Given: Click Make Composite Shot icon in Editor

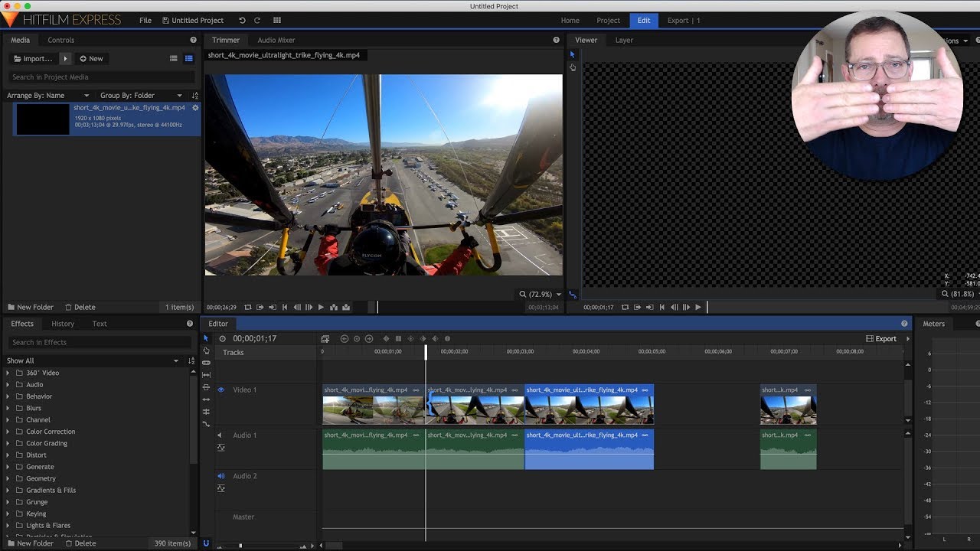Looking at the screenshot, I should click(325, 339).
